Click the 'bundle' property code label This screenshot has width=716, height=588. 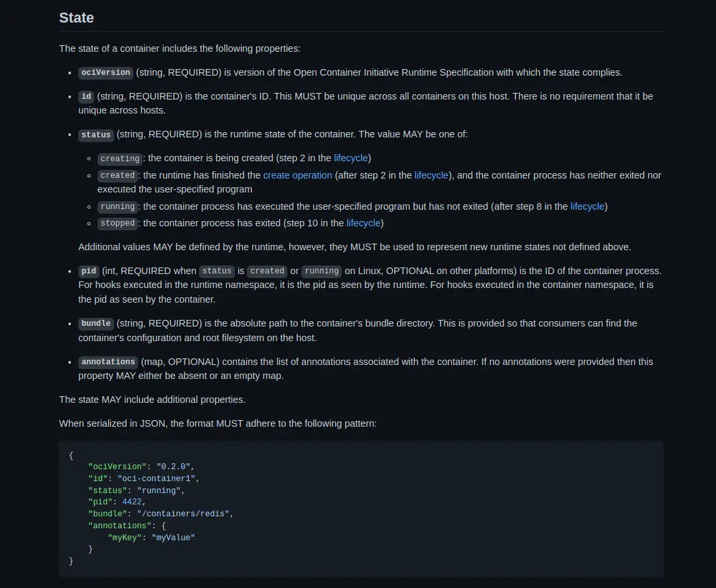pyautogui.click(x=96, y=323)
